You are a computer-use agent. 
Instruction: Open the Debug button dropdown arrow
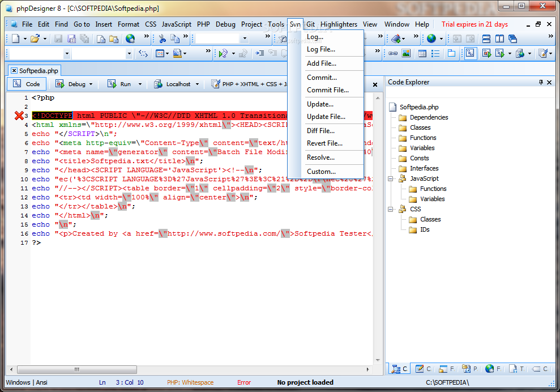tap(91, 84)
